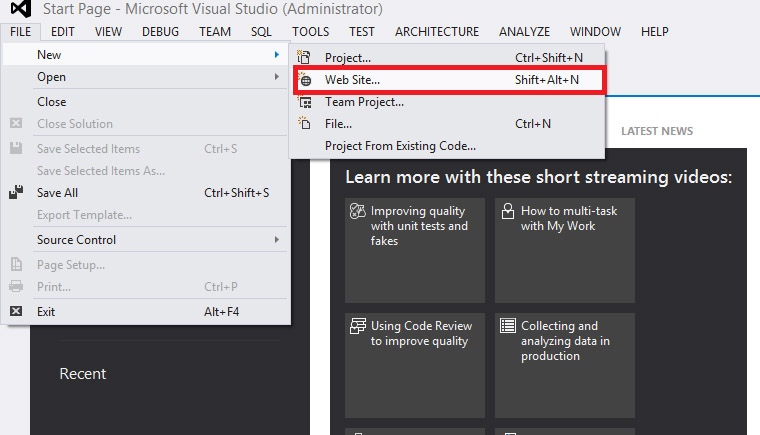760x435 pixels.
Task: Click the Save Selected Items floppy icon
Action: 16,148
